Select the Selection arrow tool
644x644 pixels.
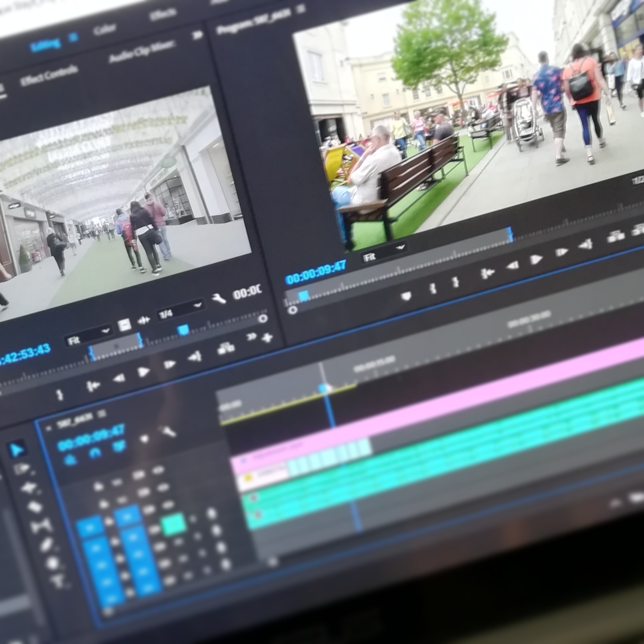17,450
